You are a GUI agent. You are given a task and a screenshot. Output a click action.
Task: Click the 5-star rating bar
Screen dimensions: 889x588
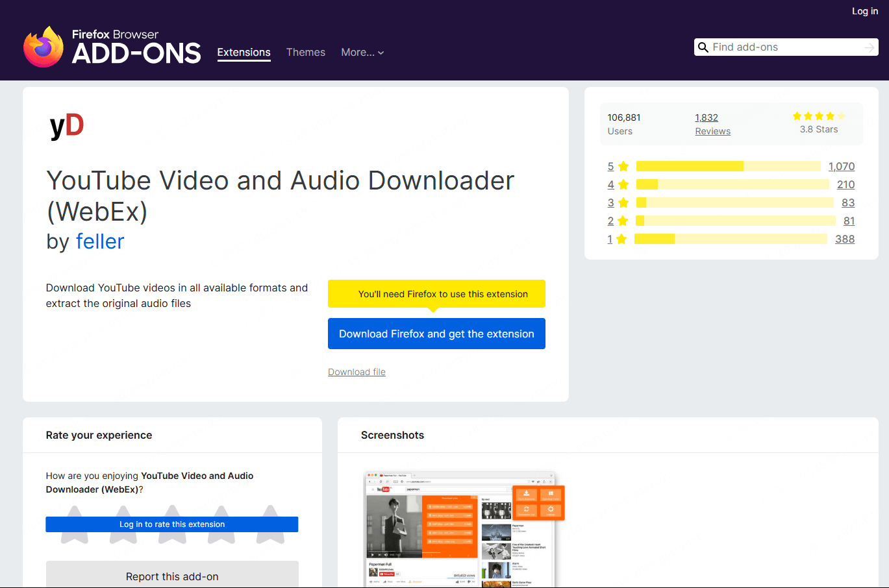[x=729, y=166]
